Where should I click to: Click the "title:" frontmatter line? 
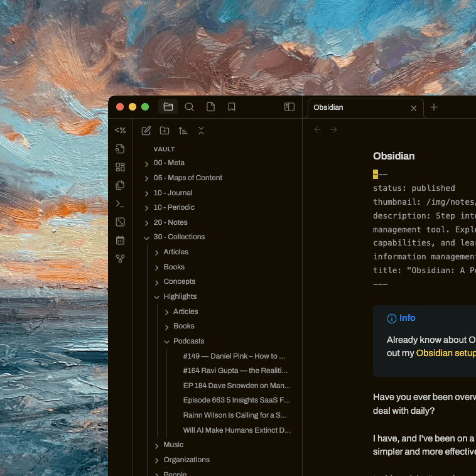coord(425,271)
